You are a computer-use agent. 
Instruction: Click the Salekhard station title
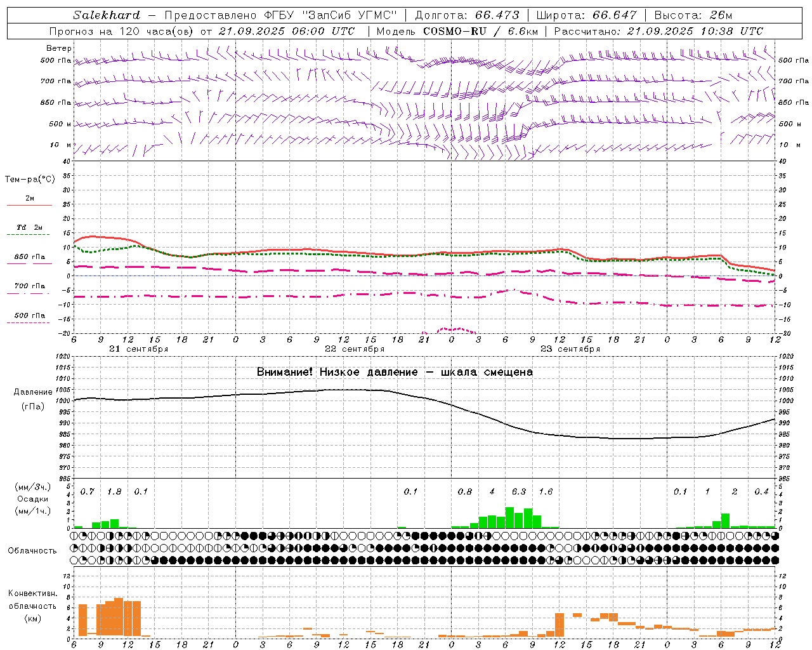106,15
